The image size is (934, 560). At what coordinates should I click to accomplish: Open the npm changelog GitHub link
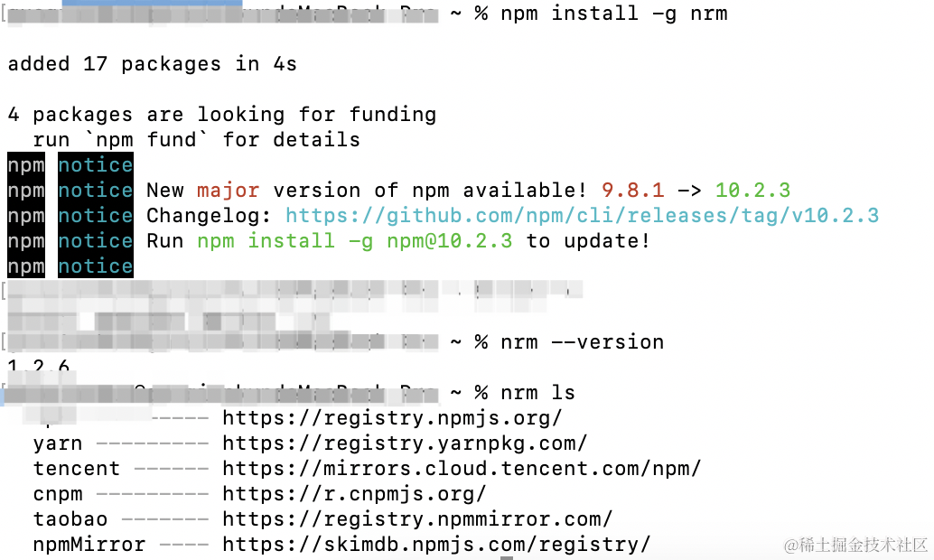coord(582,216)
